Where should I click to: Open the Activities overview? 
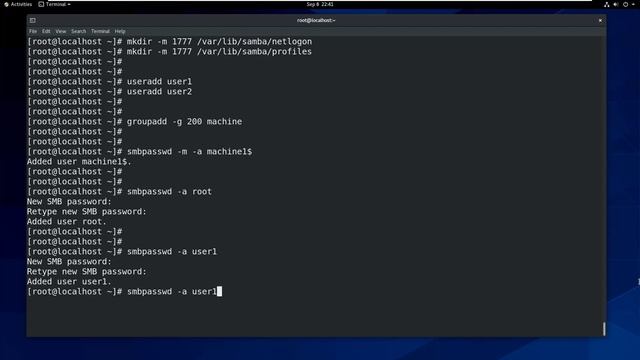point(18,4)
